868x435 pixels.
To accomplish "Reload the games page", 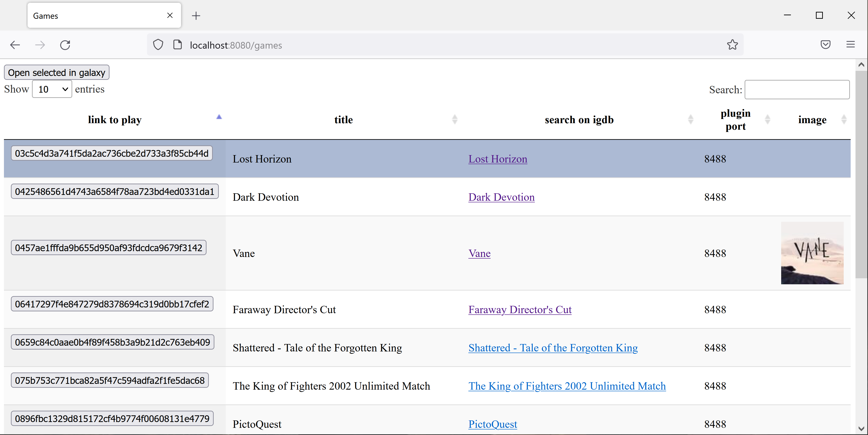I will point(65,45).
